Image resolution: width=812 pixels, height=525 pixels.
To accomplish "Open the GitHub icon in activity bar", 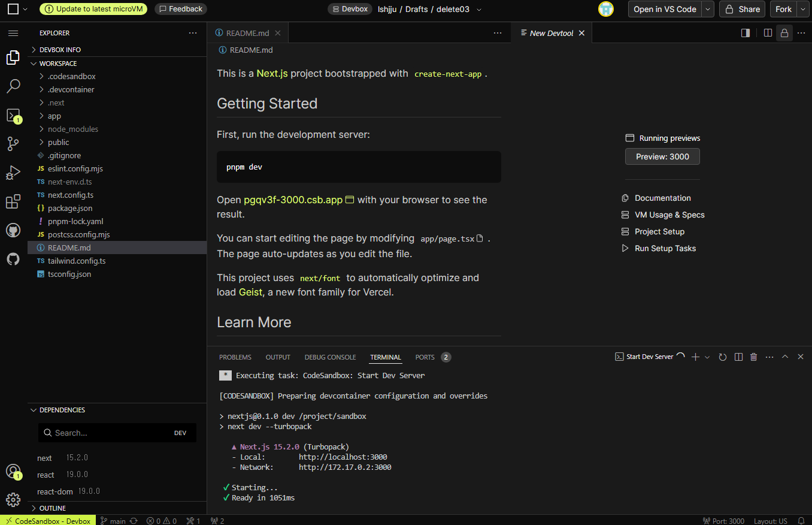I will (13, 230).
